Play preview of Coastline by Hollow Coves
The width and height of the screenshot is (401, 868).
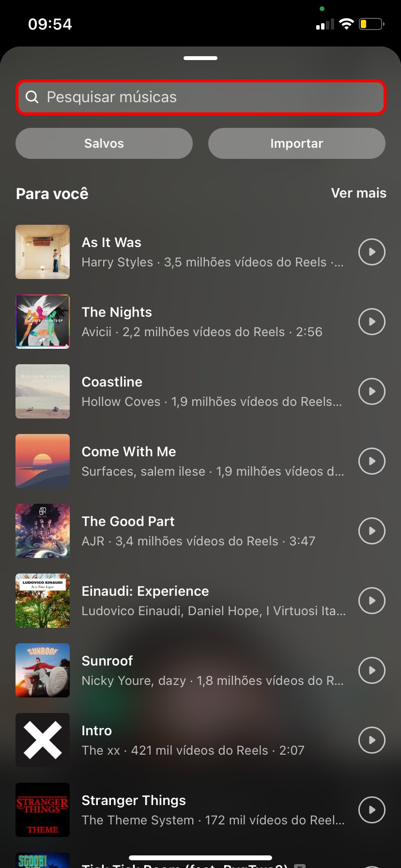click(371, 391)
